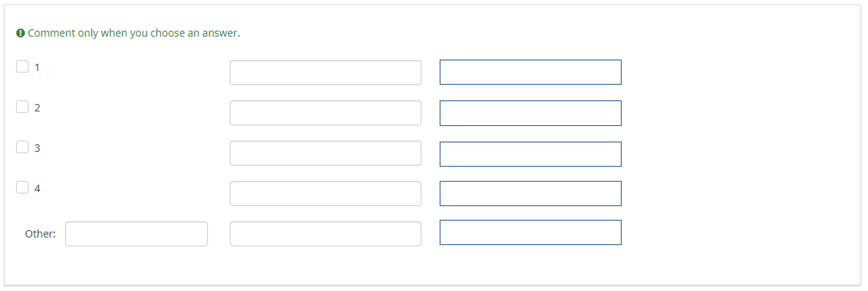Click the gray rounded field in row 1
This screenshot has width=868, height=291.
click(x=325, y=73)
